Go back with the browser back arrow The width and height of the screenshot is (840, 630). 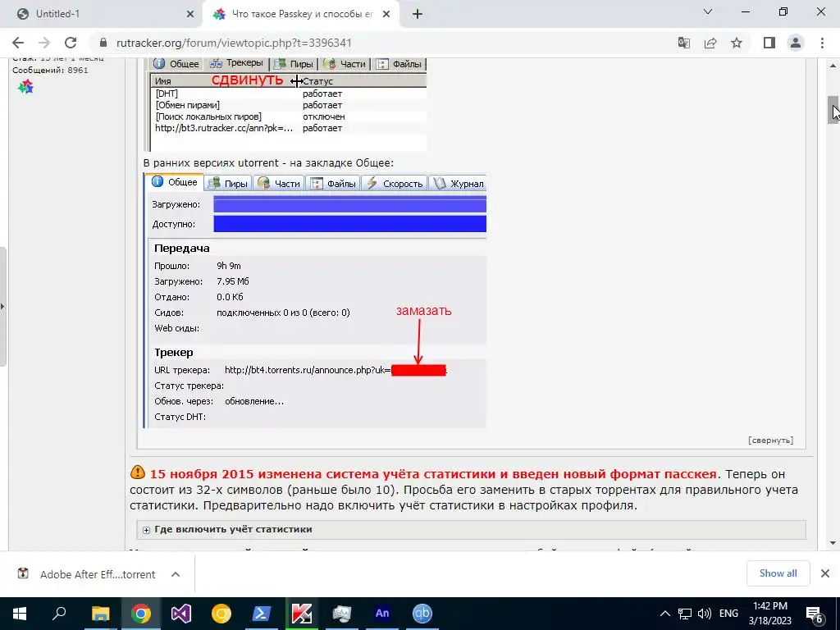pos(18,43)
